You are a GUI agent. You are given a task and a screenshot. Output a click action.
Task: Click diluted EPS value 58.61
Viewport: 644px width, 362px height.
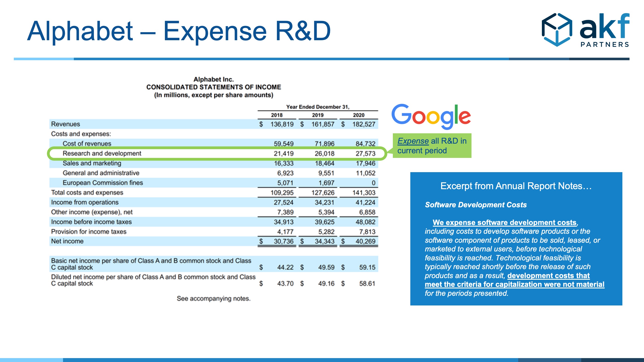[x=367, y=284]
